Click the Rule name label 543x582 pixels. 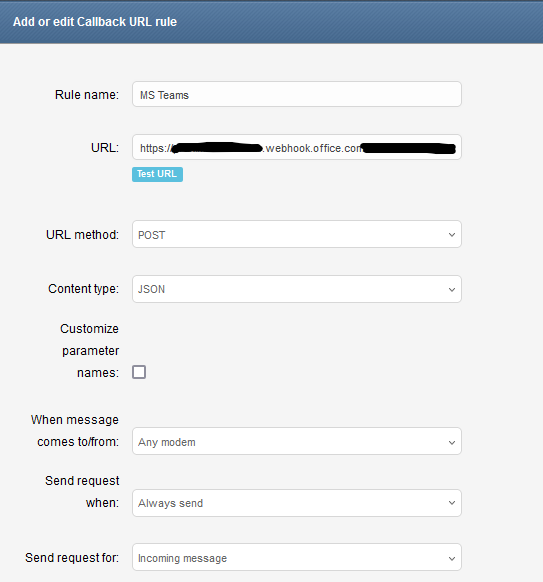tap(87, 95)
